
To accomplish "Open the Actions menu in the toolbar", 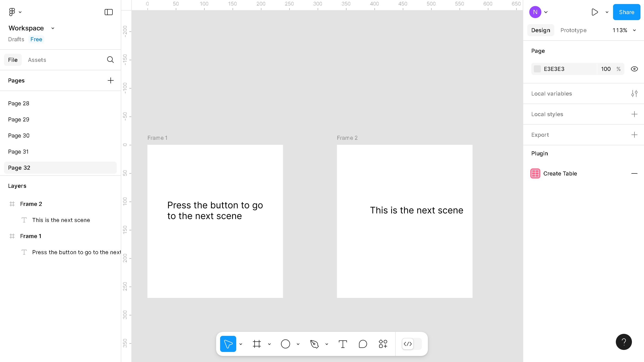I will click(x=382, y=344).
